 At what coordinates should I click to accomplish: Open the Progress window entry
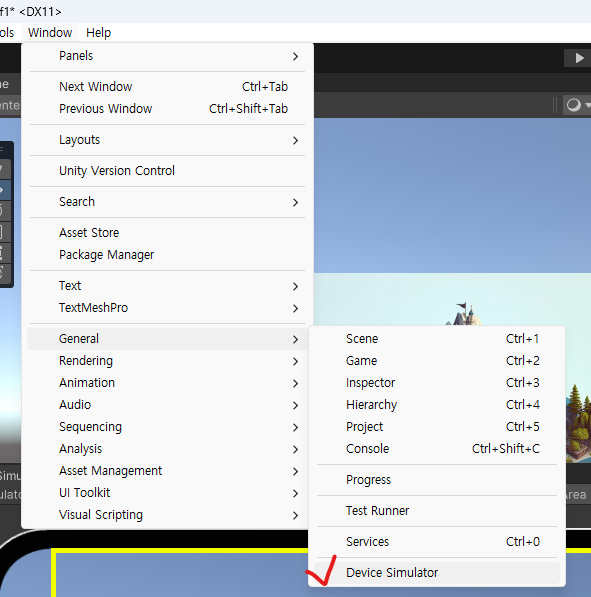tap(437, 480)
